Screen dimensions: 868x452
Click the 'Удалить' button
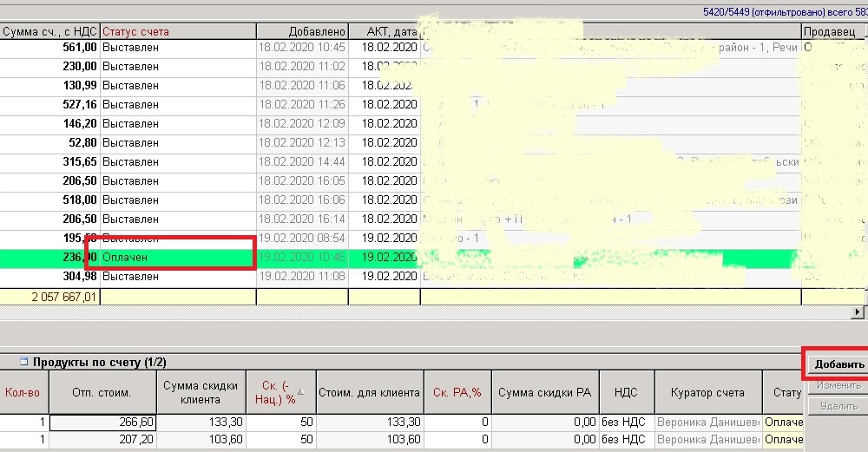click(x=838, y=404)
